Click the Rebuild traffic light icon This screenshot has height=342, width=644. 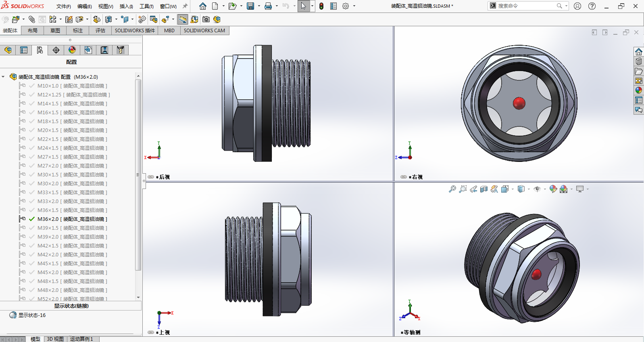click(x=321, y=6)
